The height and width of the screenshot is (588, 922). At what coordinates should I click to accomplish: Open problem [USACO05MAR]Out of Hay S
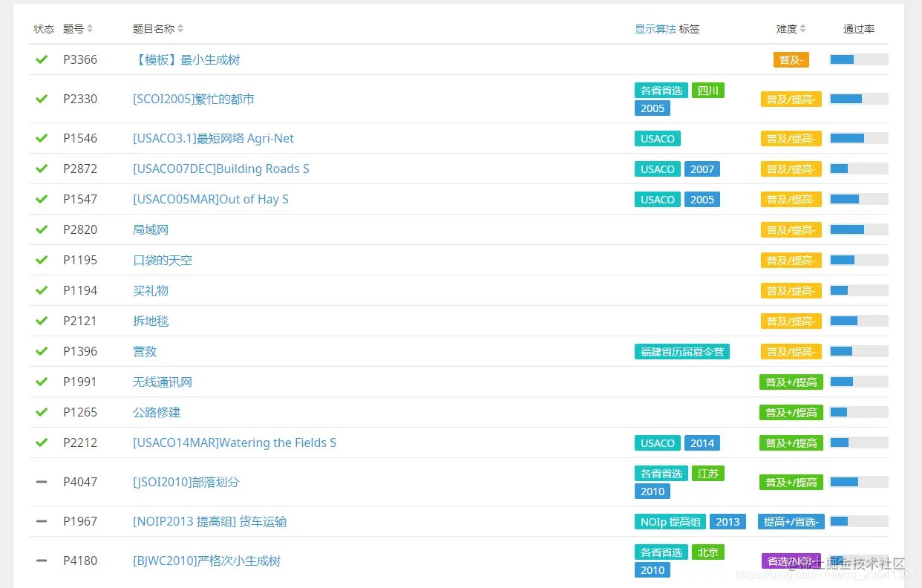tap(211, 199)
